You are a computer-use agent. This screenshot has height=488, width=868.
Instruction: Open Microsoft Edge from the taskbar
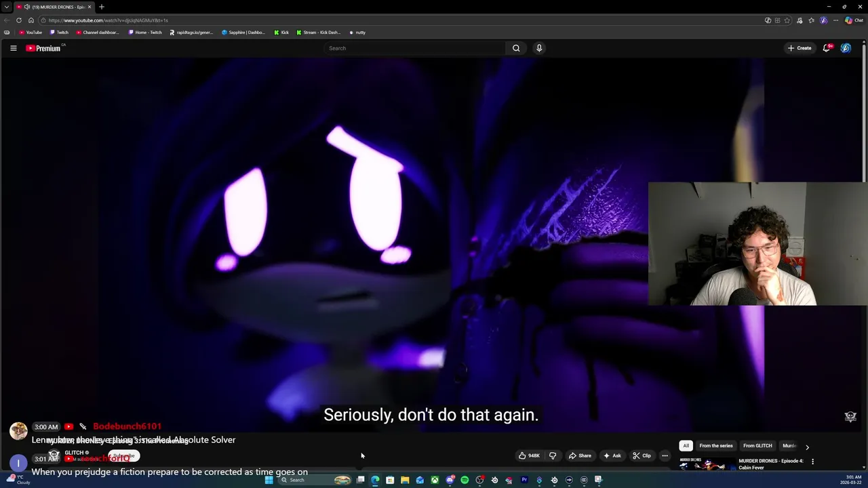point(375,480)
